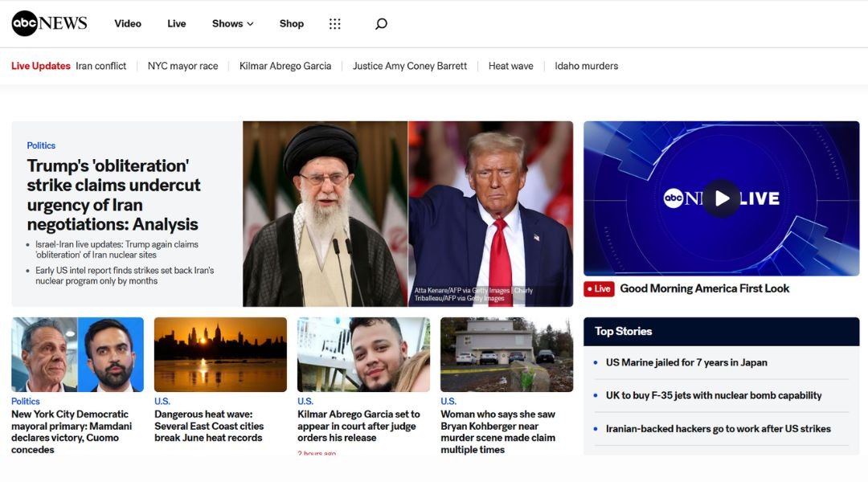Click the Top Stories header

tap(721, 332)
